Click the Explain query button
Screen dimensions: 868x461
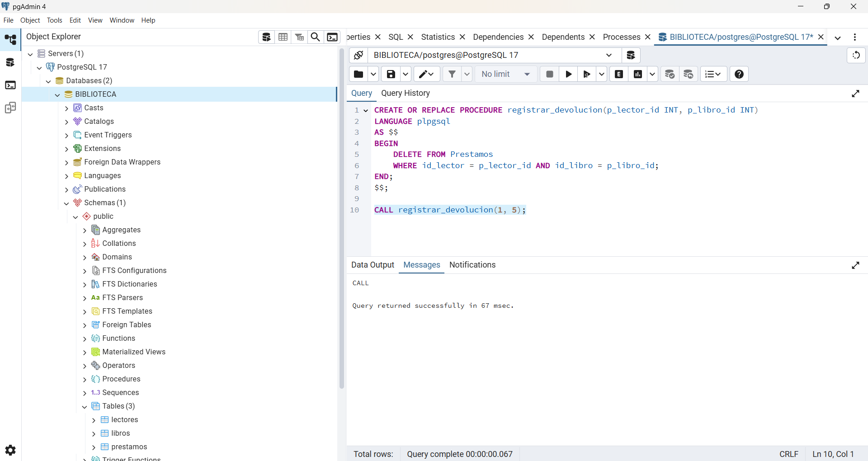coord(619,74)
